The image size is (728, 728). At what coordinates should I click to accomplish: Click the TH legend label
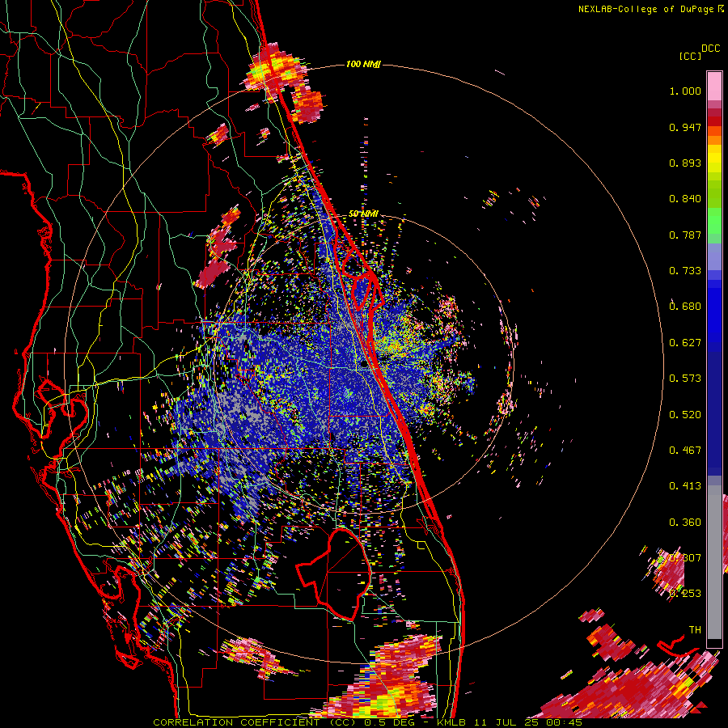tap(695, 630)
